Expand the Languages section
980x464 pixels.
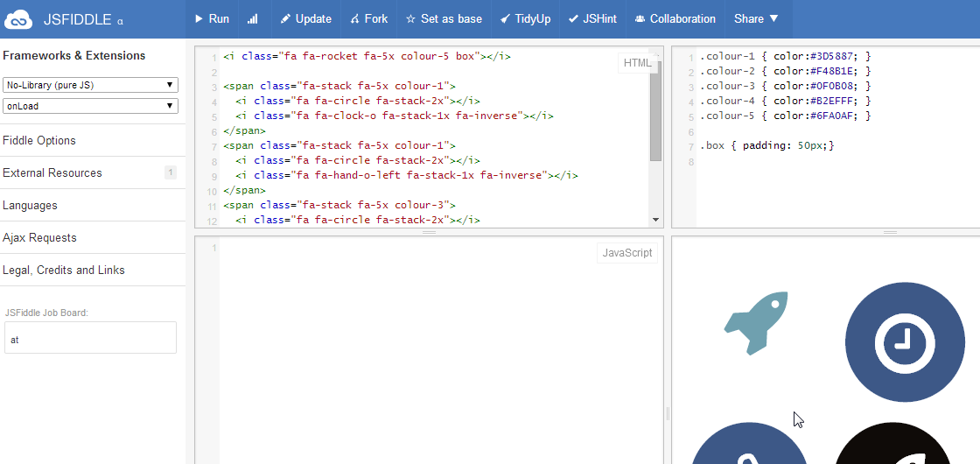pos(93,206)
